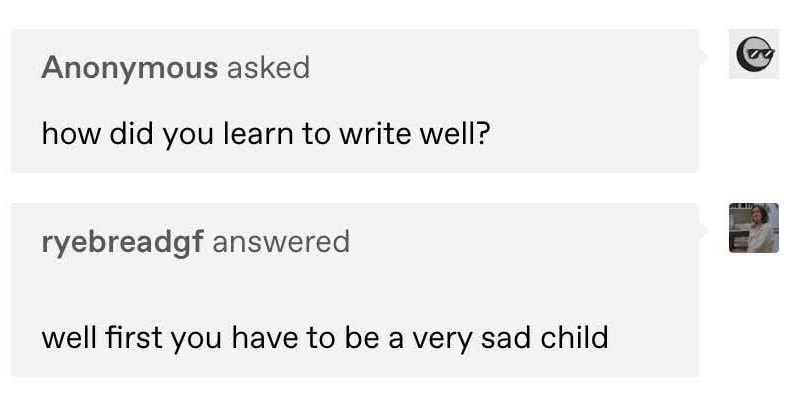Click the empty area of the gray ask box
The height and width of the screenshot is (413, 788).
point(593,100)
